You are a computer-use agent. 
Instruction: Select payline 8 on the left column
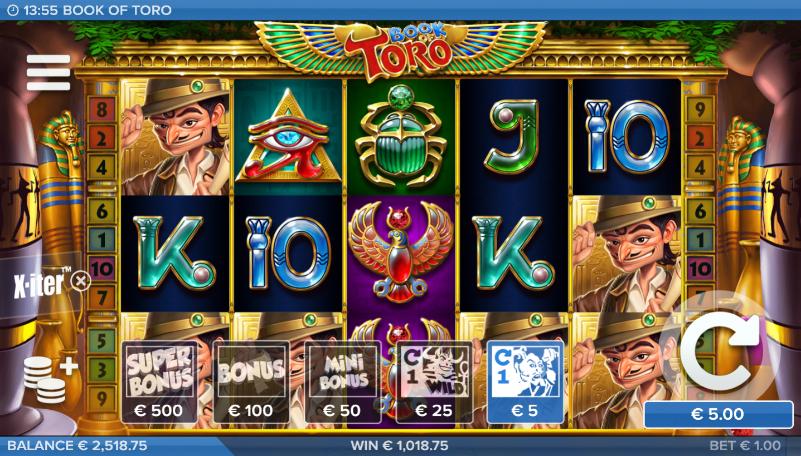[x=102, y=110]
